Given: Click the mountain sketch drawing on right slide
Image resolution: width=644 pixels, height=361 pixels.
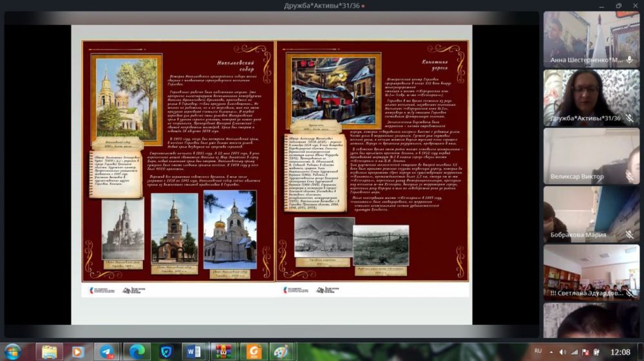Looking at the screenshot, I should pyautogui.click(x=325, y=237).
